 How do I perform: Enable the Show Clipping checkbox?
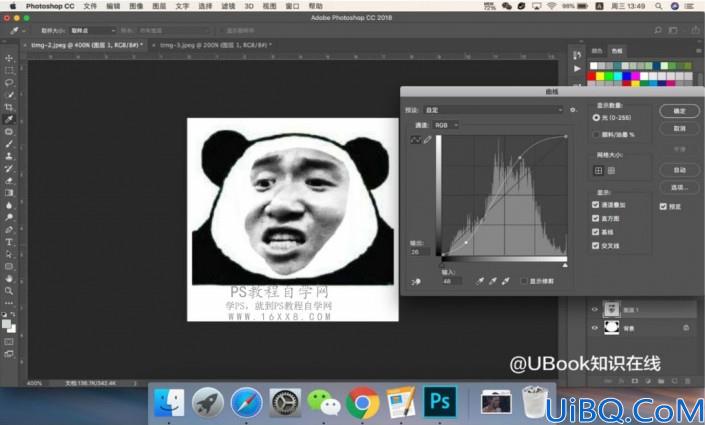524,281
